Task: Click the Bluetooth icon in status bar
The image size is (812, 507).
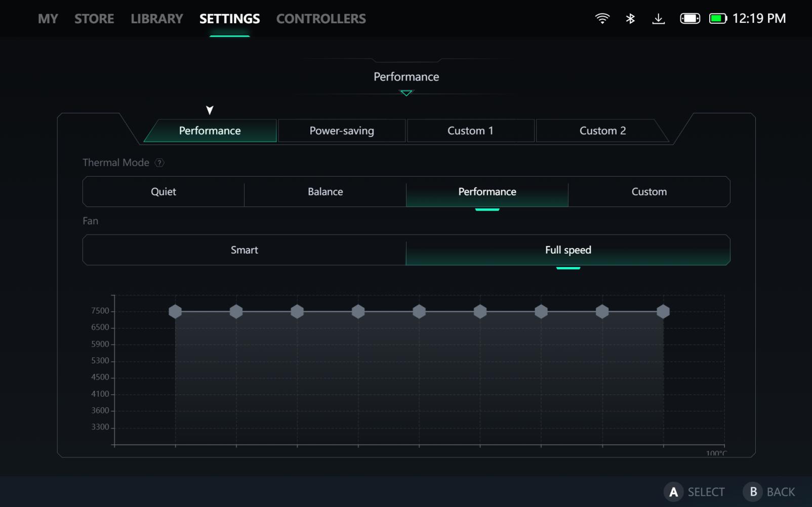Action: (x=630, y=19)
